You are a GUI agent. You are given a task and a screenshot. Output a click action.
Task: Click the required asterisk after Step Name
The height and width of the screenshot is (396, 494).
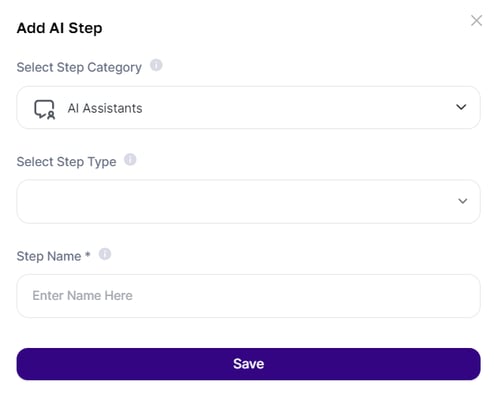coord(87,255)
